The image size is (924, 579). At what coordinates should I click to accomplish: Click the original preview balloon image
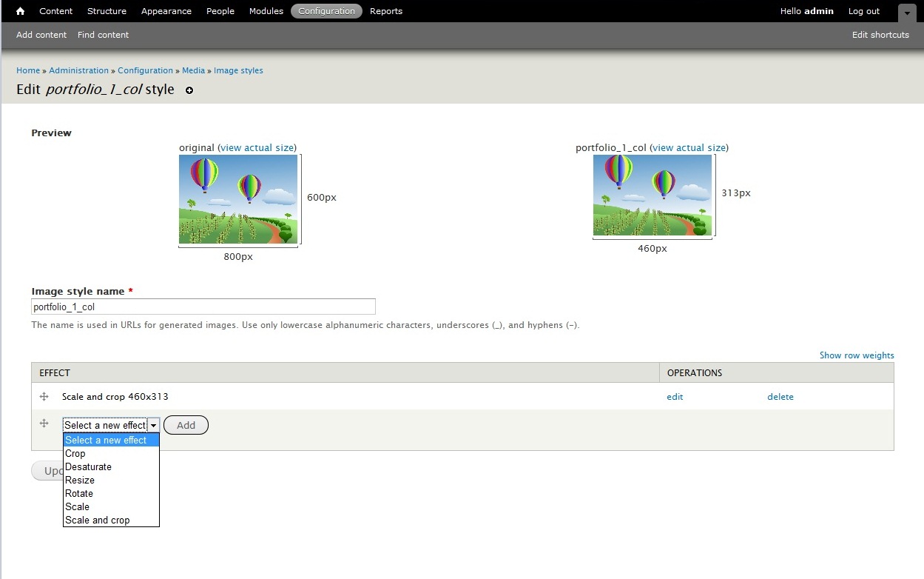pos(238,199)
